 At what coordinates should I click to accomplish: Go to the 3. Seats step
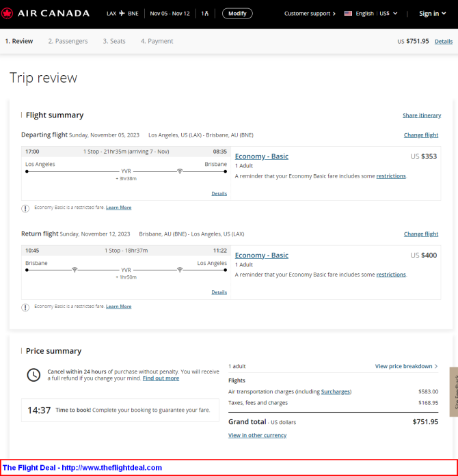[114, 41]
